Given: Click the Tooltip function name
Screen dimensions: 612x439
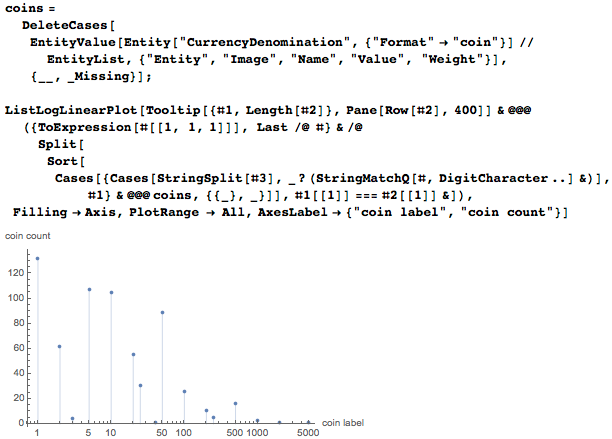Looking at the screenshot, I should point(173,110).
